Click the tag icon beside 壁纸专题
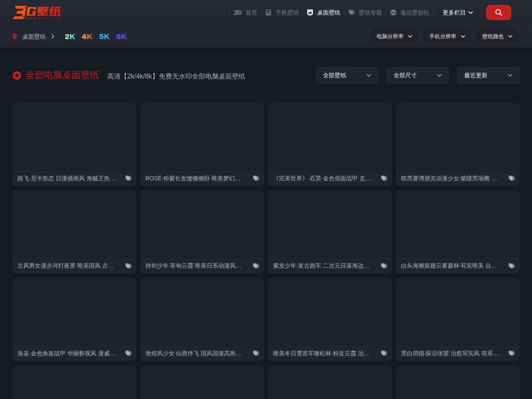 click(352, 12)
